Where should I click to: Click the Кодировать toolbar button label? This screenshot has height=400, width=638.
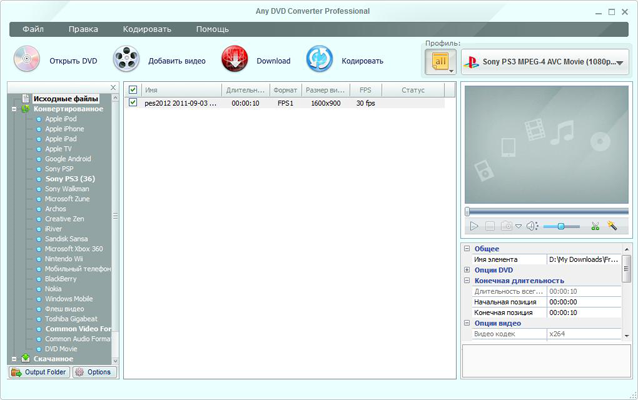pyautogui.click(x=362, y=61)
